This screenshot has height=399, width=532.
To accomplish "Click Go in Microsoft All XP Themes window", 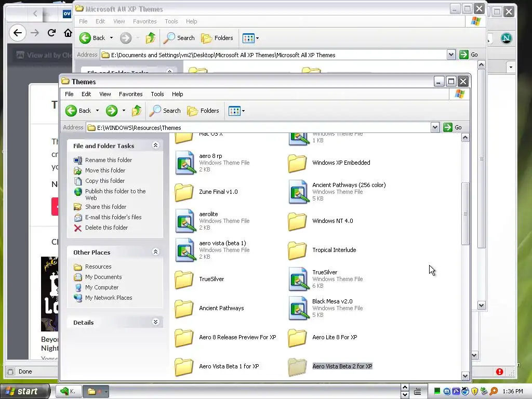I will click(469, 55).
